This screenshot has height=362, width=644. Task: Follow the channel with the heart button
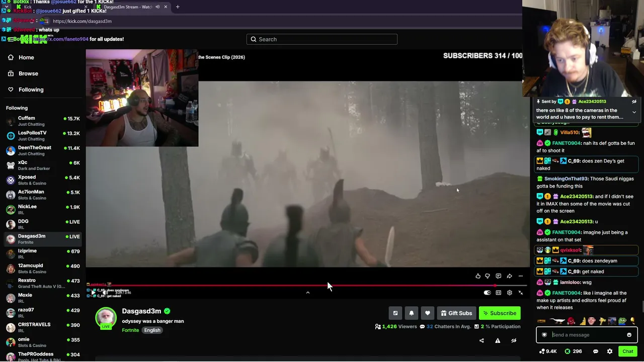pos(428,313)
